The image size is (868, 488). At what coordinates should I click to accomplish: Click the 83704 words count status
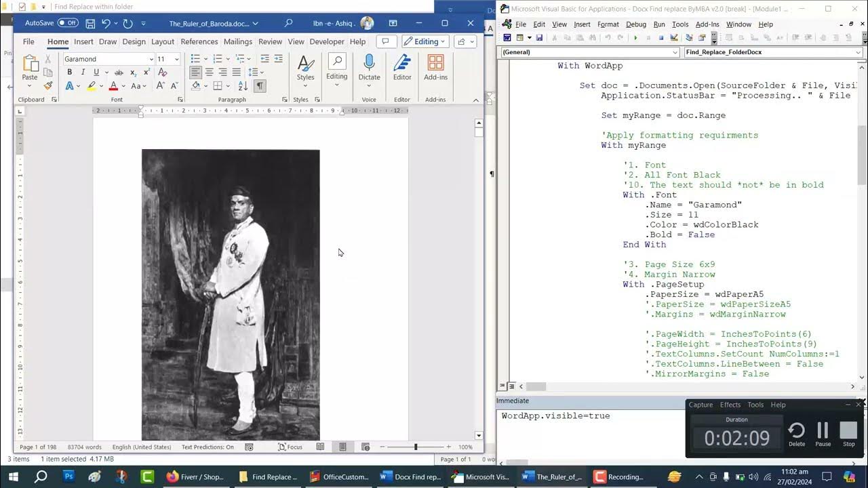point(85,447)
